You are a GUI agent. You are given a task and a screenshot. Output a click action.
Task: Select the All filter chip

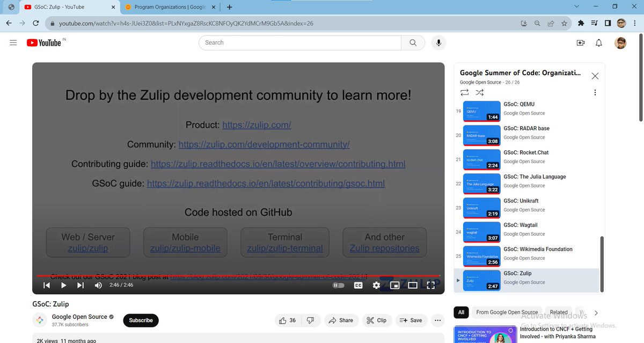(x=461, y=312)
